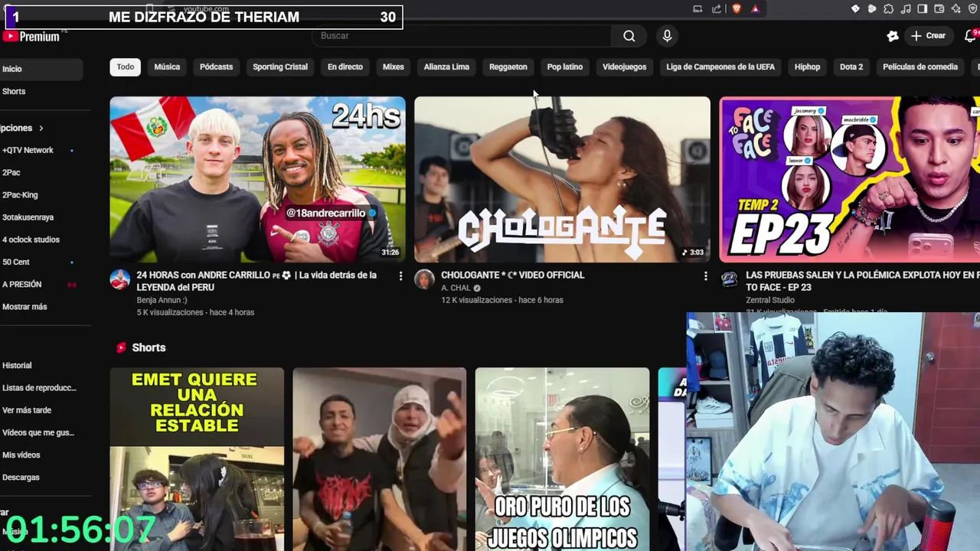Filter by Pop latino chip

coord(565,67)
